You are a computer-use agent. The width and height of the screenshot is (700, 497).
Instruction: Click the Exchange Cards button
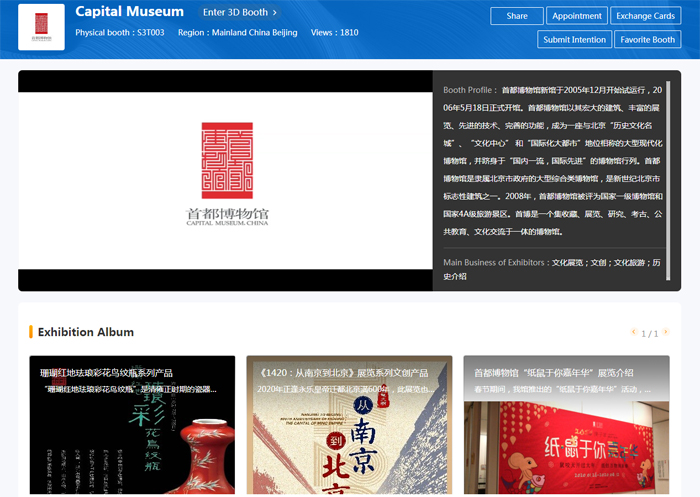click(x=646, y=16)
